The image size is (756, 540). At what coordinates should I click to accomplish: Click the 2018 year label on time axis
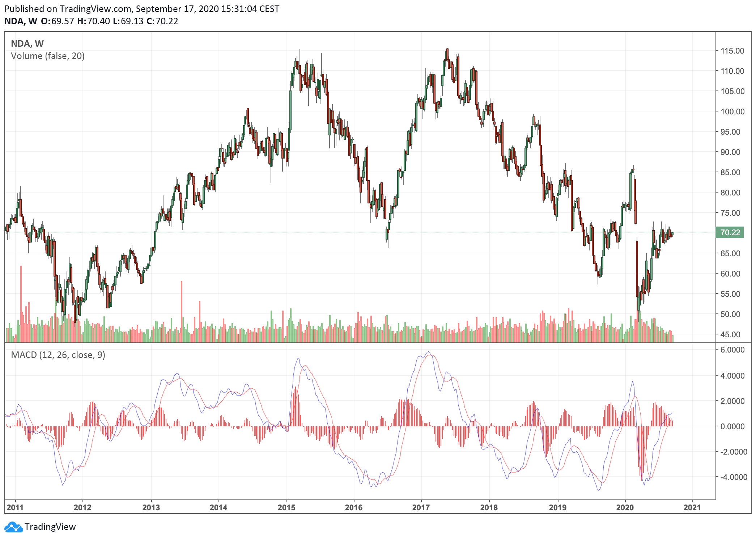[489, 507]
